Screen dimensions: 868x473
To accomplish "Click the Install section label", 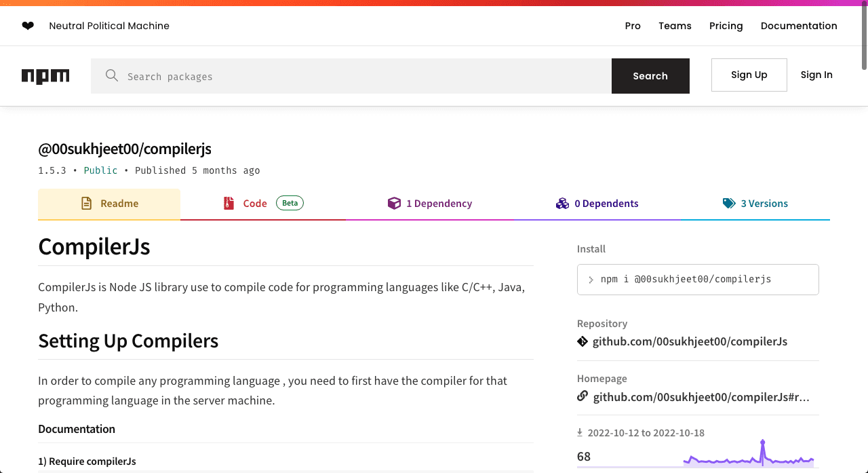I will [591, 249].
